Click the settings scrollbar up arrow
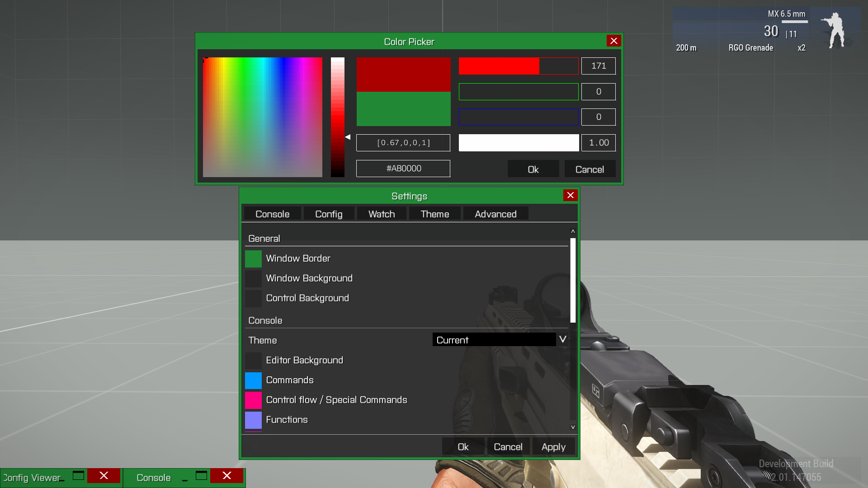868x488 pixels. pyautogui.click(x=573, y=231)
